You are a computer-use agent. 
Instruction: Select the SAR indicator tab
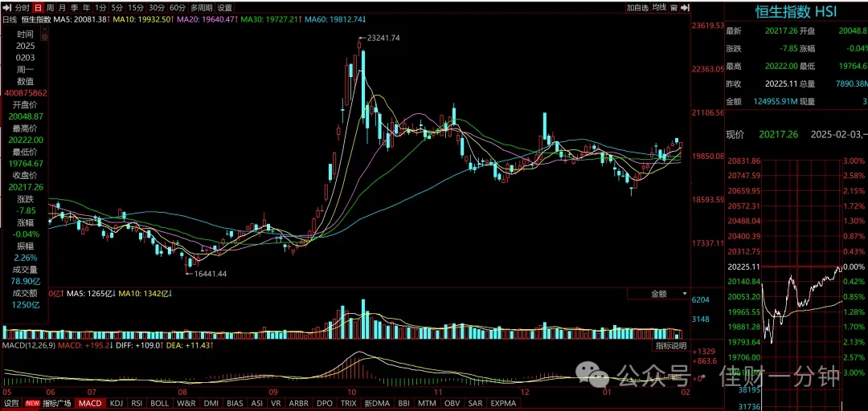(476, 403)
